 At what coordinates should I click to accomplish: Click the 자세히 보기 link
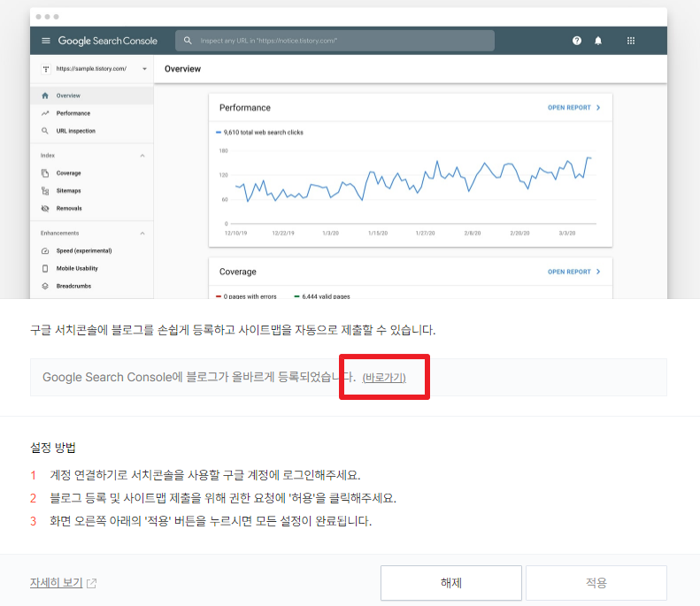click(57, 582)
